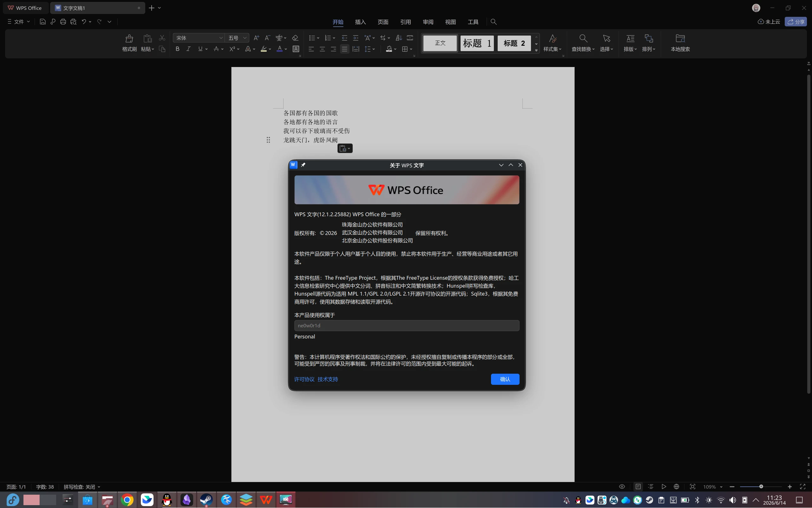Open Local Search (本地搜索)
The height and width of the screenshot is (508, 812).
680,43
